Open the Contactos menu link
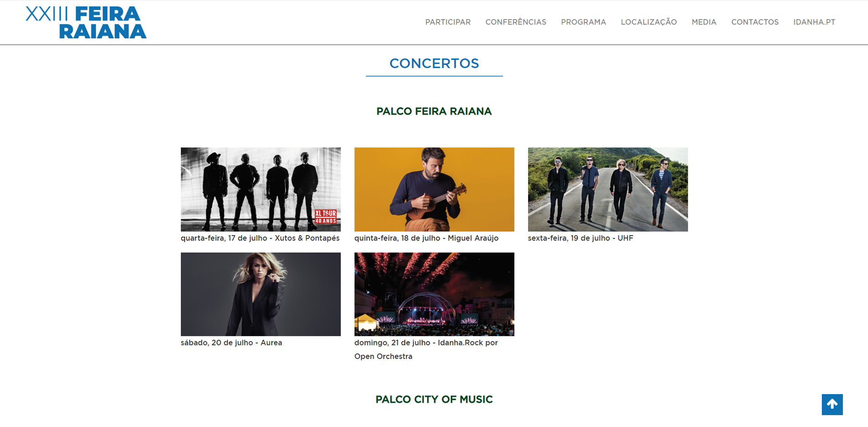 pos(755,22)
